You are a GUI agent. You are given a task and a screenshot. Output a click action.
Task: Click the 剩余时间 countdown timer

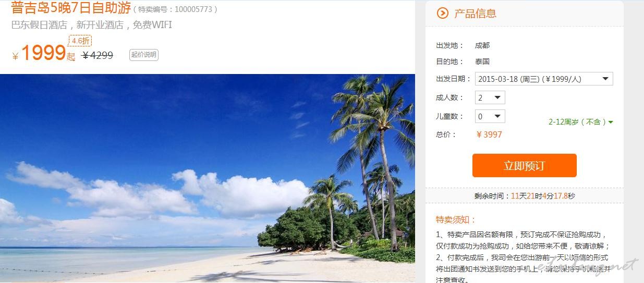click(x=524, y=196)
